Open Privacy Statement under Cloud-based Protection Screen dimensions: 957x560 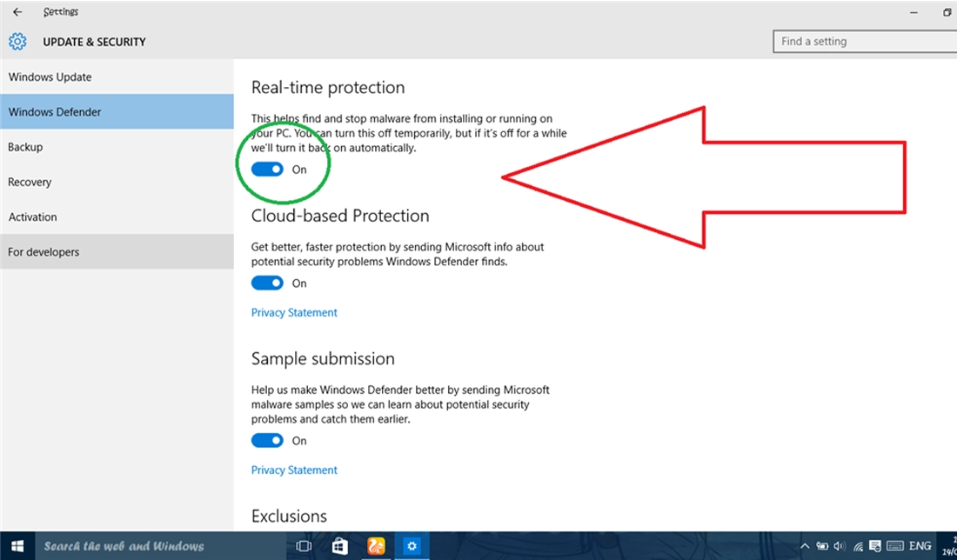click(x=294, y=312)
